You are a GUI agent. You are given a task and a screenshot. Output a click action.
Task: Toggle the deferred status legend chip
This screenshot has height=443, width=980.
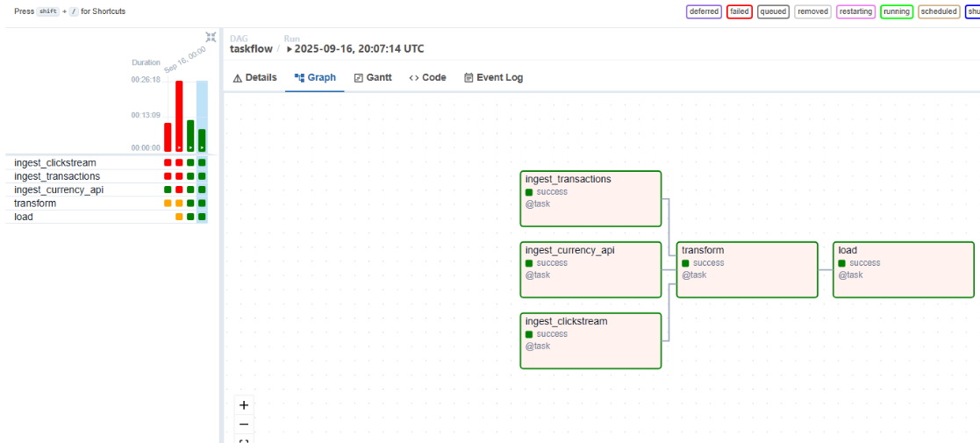click(704, 11)
